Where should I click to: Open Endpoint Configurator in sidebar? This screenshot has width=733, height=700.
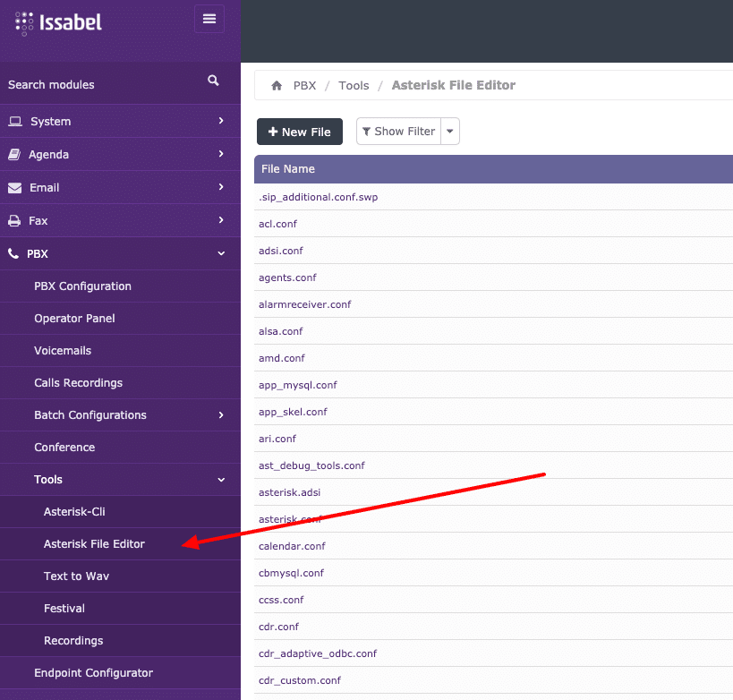click(x=93, y=673)
